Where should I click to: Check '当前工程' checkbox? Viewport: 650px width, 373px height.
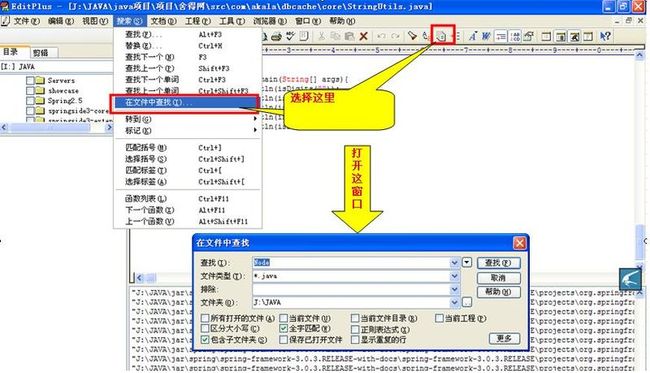coord(439,318)
